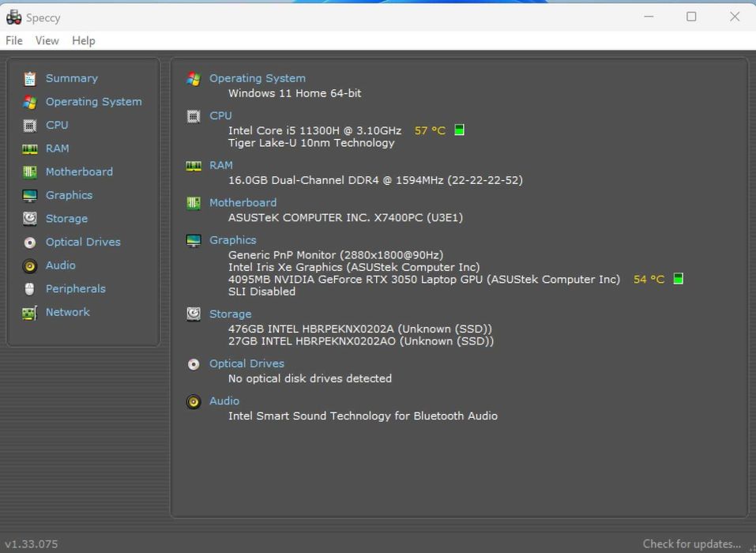Click the Storage heading link in main panel
This screenshot has width=756, height=553.
point(230,314)
